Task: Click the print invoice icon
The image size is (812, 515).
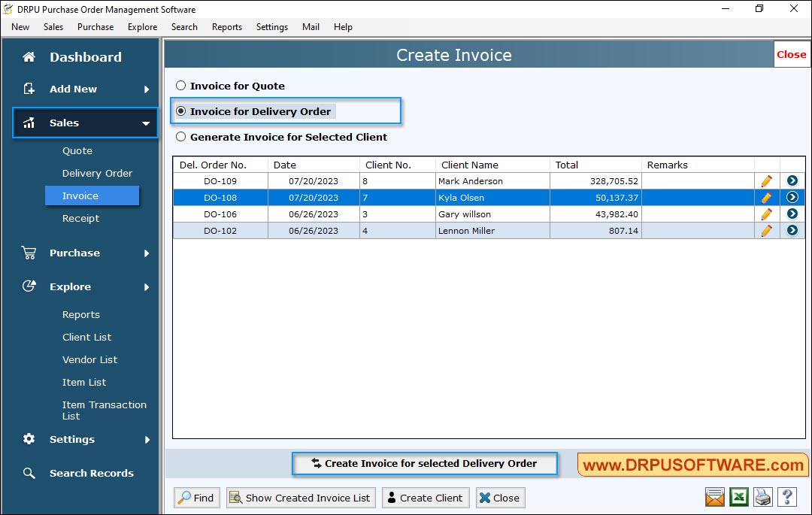Action: click(762, 497)
